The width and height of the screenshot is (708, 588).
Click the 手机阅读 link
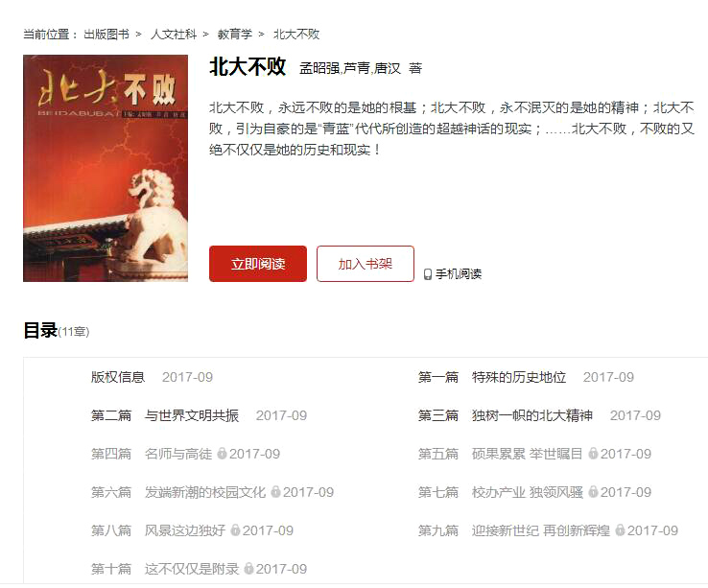[x=459, y=273]
